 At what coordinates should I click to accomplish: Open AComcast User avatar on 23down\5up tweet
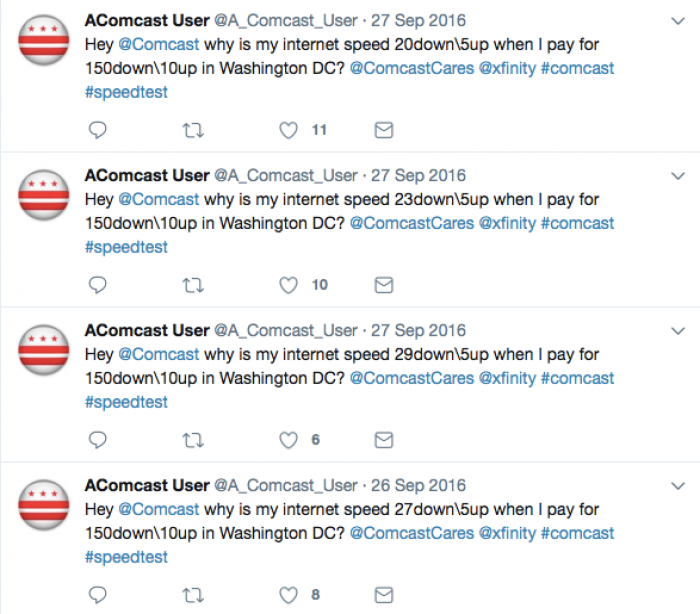point(44,195)
